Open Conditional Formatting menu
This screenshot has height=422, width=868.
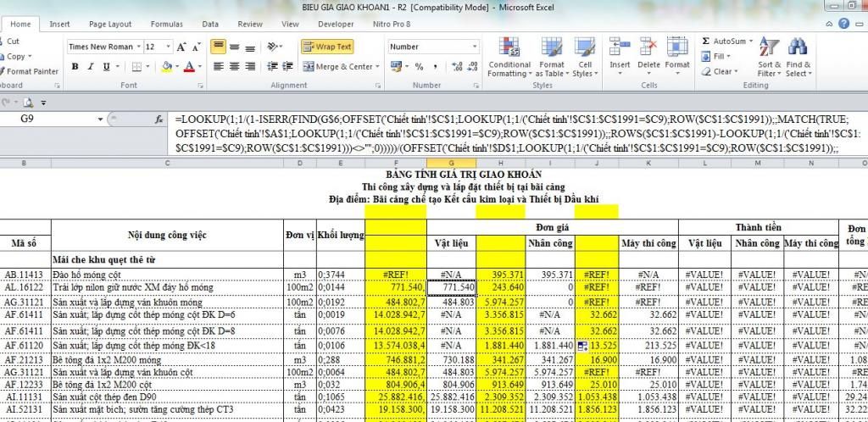click(x=509, y=58)
